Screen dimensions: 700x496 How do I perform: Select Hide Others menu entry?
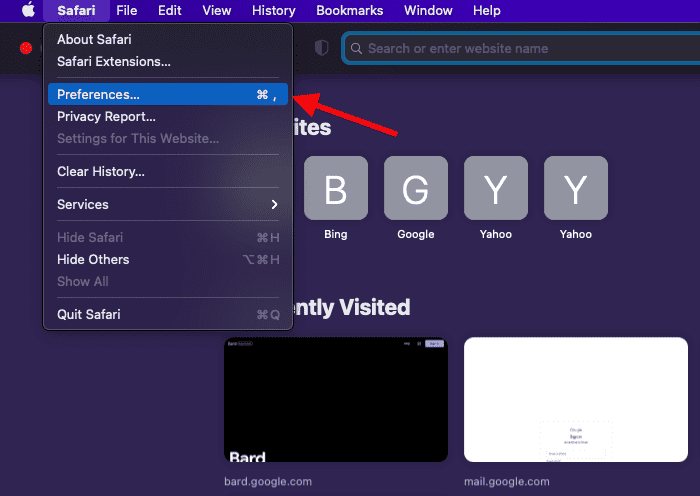93,259
